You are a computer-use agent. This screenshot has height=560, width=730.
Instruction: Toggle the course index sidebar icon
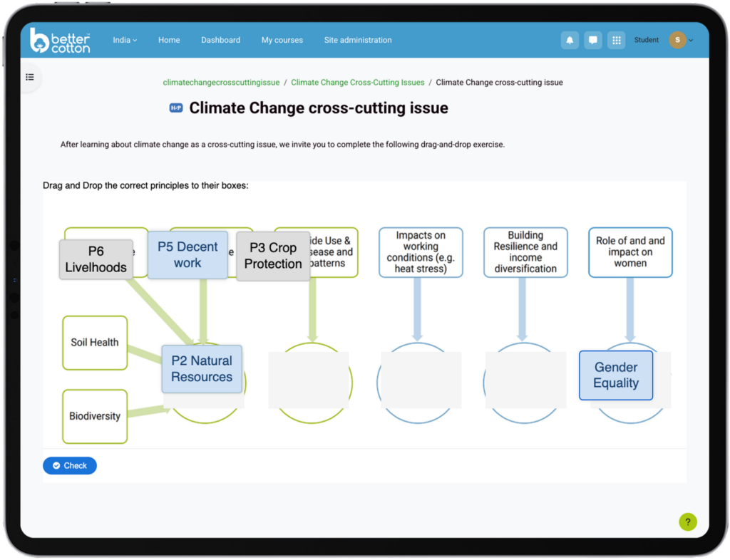coord(30,77)
